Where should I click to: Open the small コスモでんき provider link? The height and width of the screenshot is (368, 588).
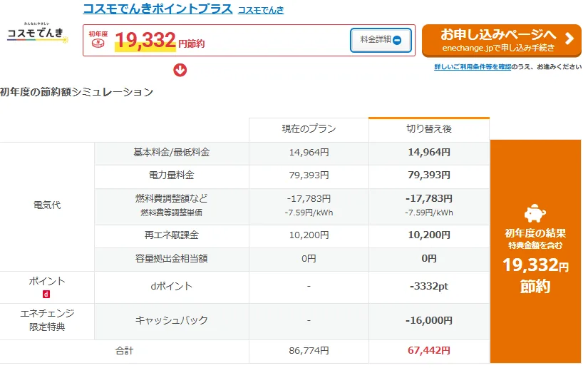point(261,10)
